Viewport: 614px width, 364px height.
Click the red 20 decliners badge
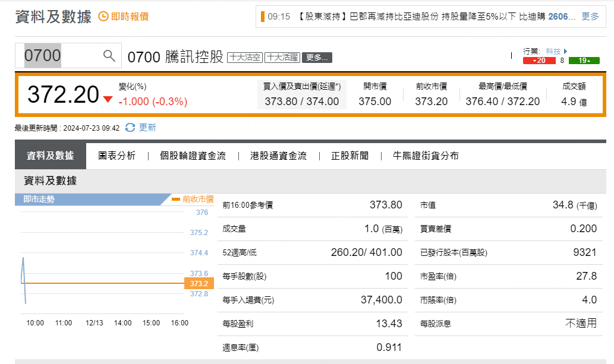click(539, 61)
